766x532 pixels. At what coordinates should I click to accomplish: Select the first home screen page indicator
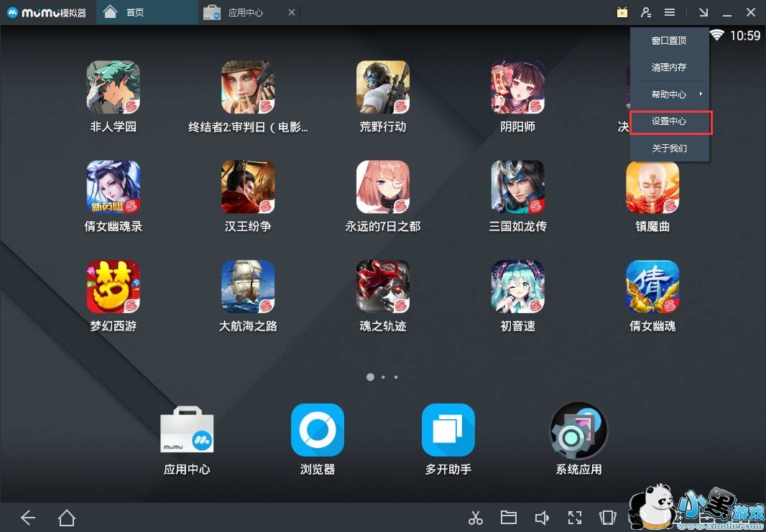pos(370,377)
